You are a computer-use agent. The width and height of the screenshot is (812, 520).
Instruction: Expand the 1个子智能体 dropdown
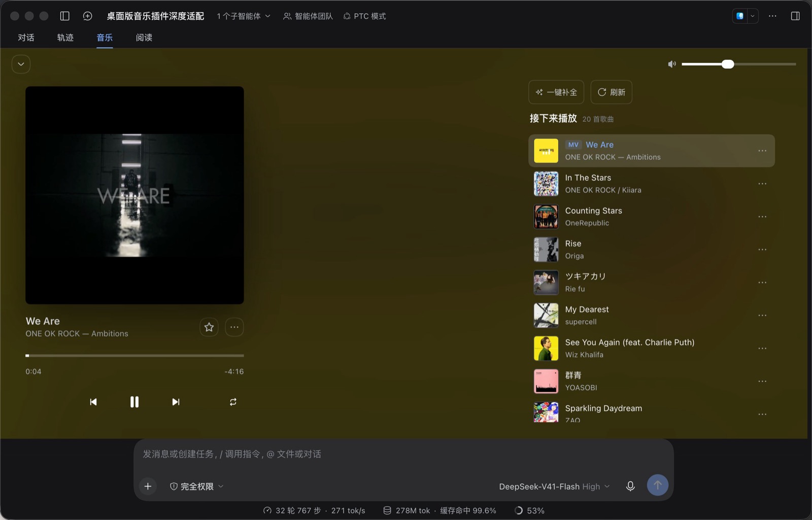[x=244, y=16]
